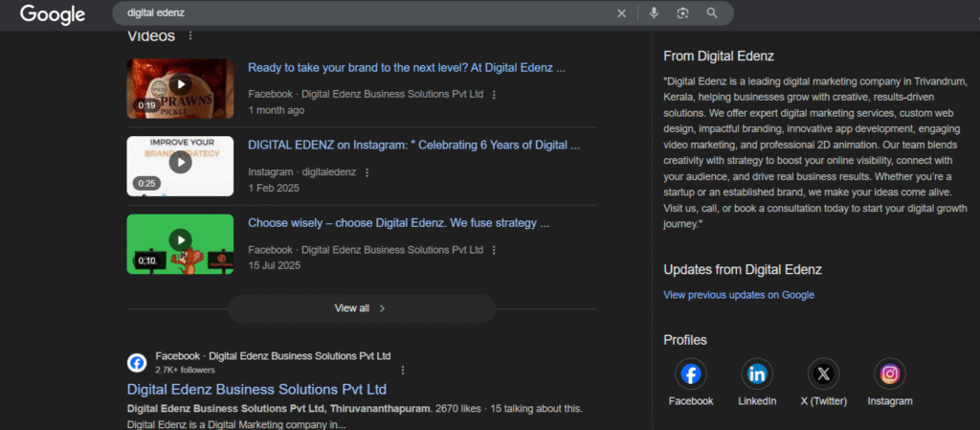Click 'From Digital Edenz' heading

[719, 57]
